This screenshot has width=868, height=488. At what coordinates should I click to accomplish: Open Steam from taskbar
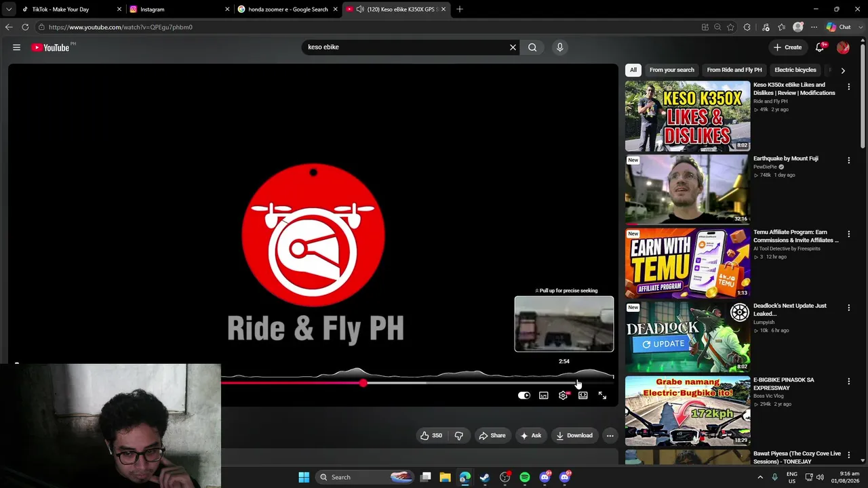485,477
